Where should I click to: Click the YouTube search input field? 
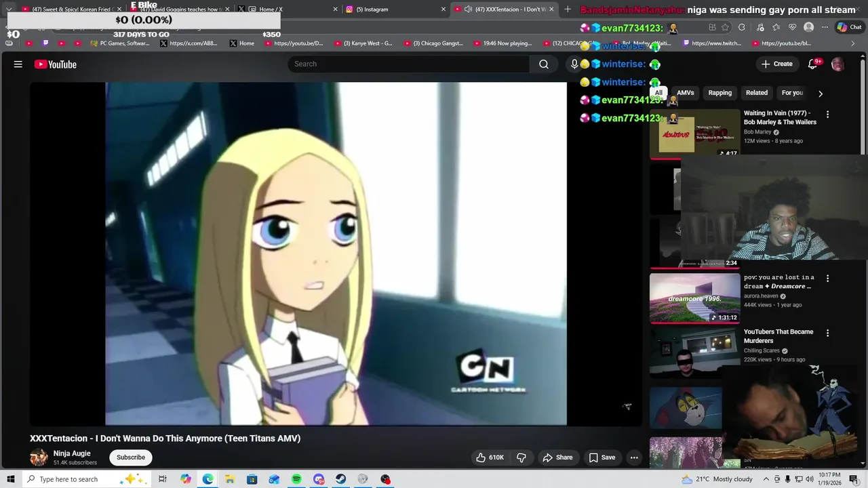tap(408, 64)
